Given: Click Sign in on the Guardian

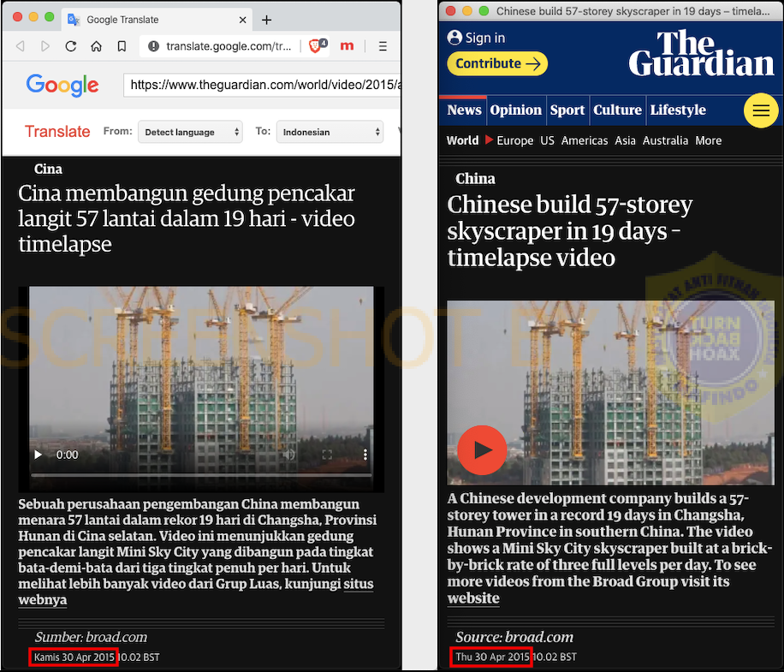Looking at the screenshot, I should pos(485,38).
